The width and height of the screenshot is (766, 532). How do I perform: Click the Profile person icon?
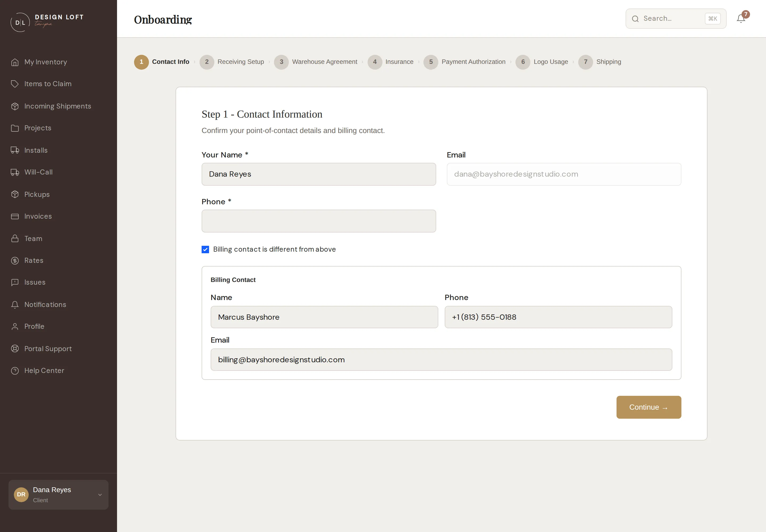pos(15,327)
